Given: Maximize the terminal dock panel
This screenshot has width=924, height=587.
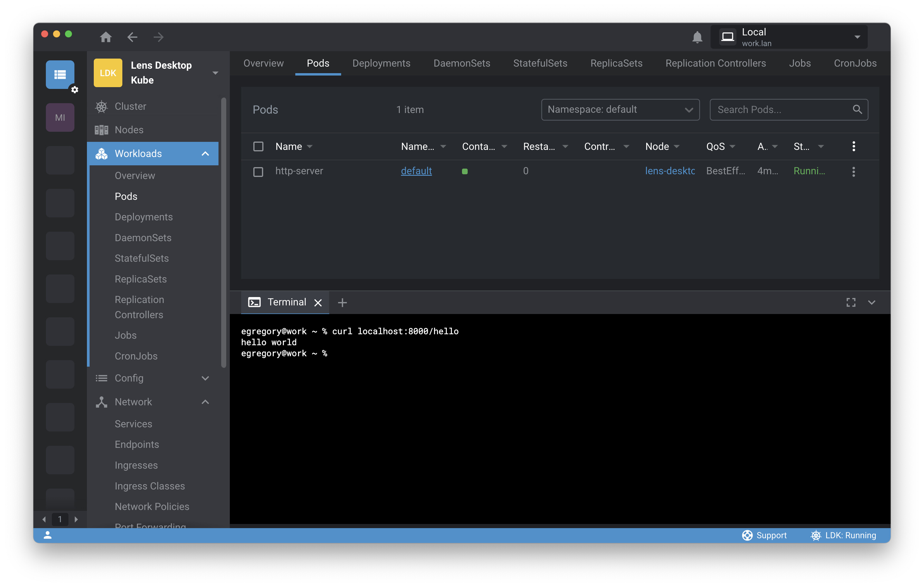Looking at the screenshot, I should point(851,302).
